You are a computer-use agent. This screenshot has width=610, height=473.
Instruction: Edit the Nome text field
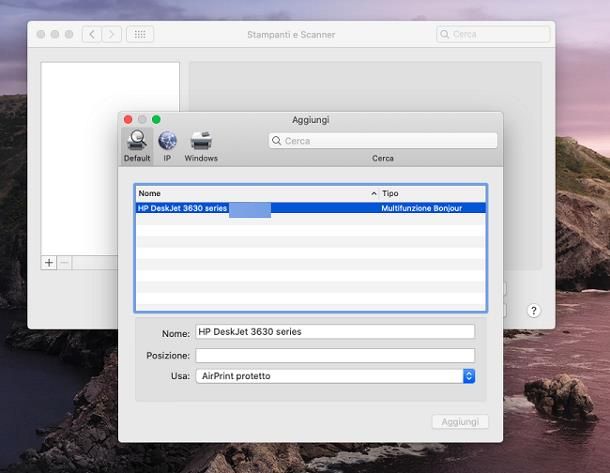(x=335, y=332)
